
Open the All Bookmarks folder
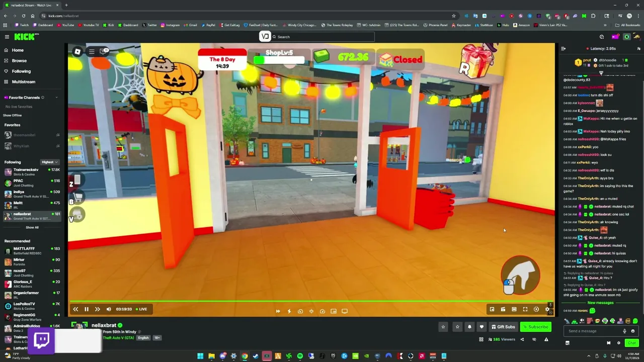tap(628, 25)
